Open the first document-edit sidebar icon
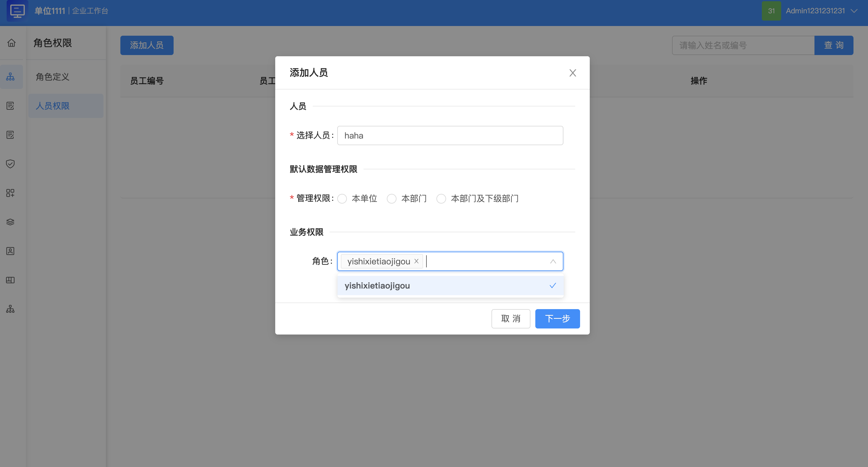Screen dimensions: 868x467 pyautogui.click(x=11, y=106)
